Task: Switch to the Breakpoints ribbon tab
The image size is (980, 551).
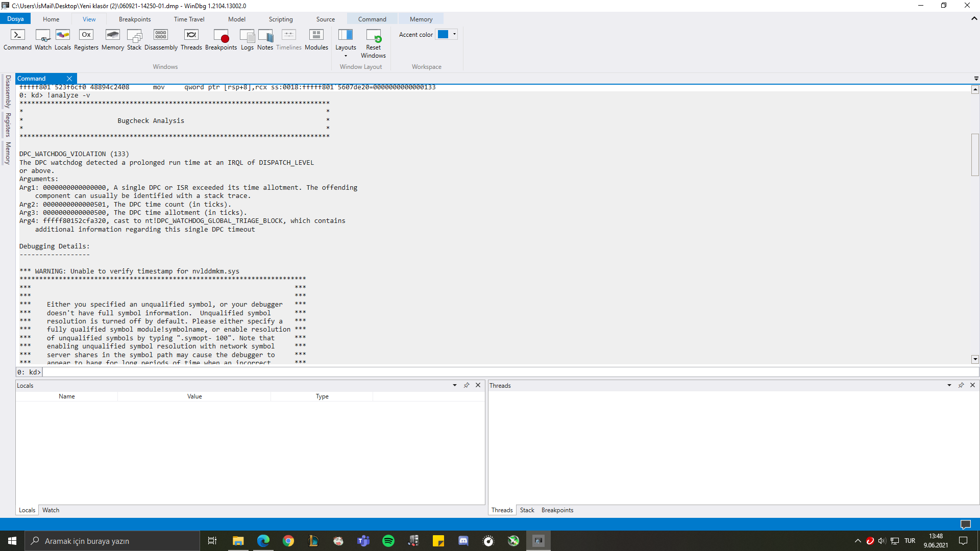Action: [135, 19]
